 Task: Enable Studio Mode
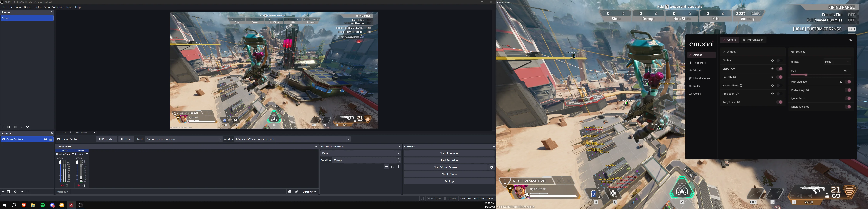[x=449, y=174]
